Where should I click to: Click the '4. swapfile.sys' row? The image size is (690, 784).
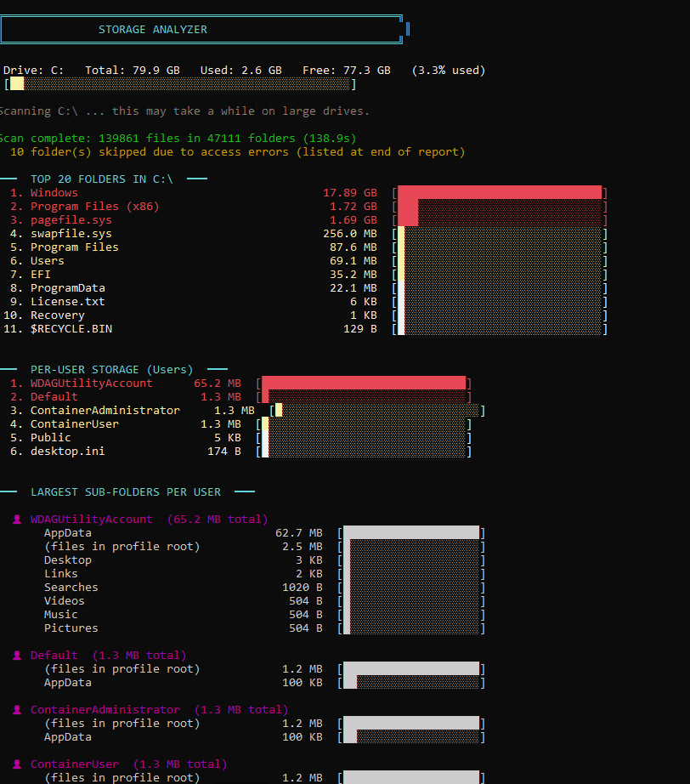(305, 234)
